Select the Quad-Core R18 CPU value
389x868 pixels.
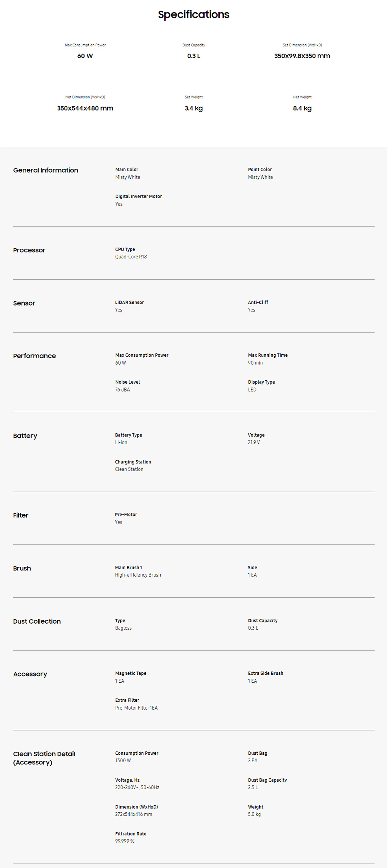point(131,257)
